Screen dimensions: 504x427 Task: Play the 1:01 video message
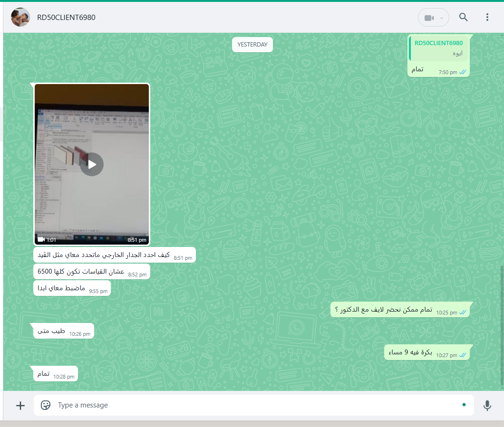coord(92,164)
